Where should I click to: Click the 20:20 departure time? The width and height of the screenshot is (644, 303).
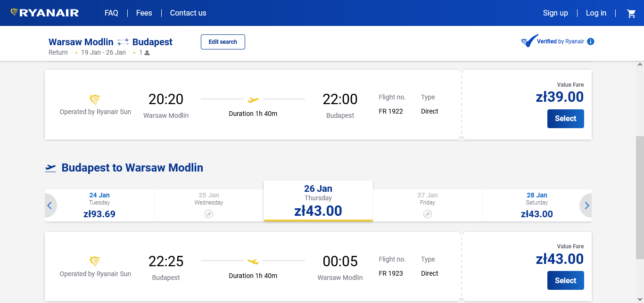(x=166, y=99)
